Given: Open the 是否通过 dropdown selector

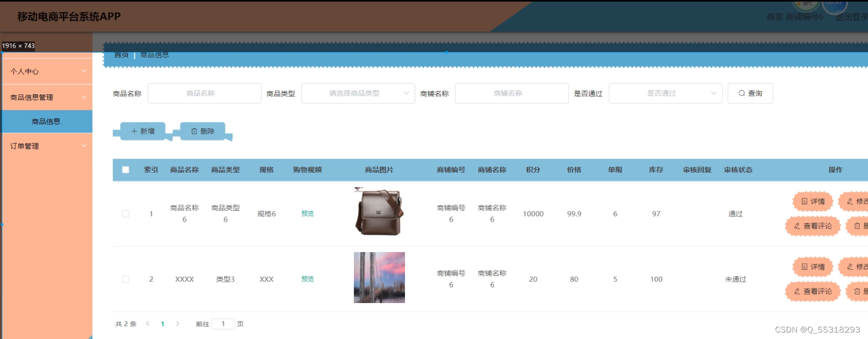Looking at the screenshot, I should 666,93.
